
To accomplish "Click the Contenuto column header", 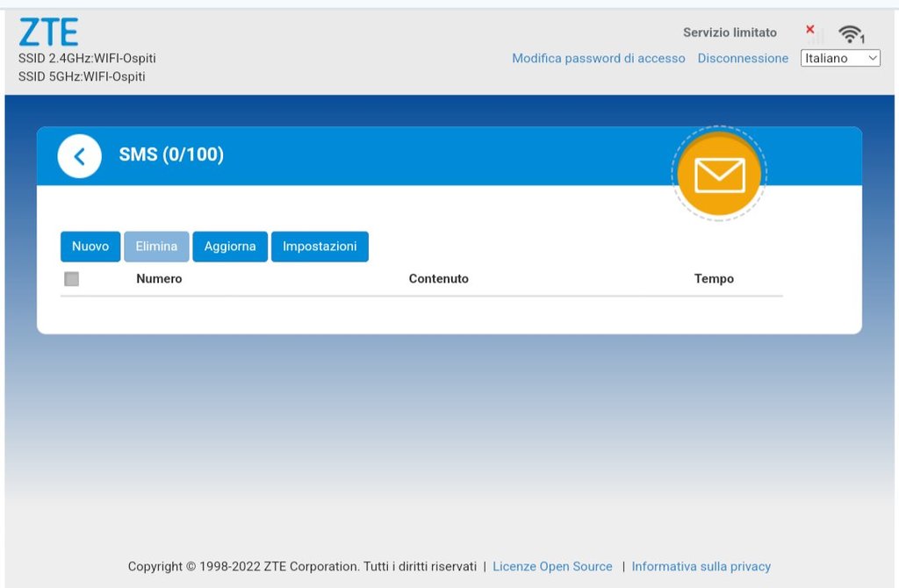I will (438, 278).
